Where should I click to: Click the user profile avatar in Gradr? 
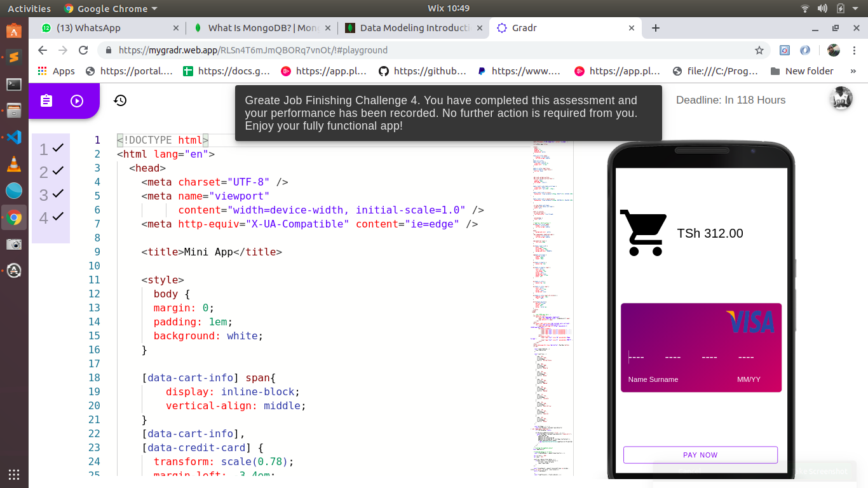point(841,99)
